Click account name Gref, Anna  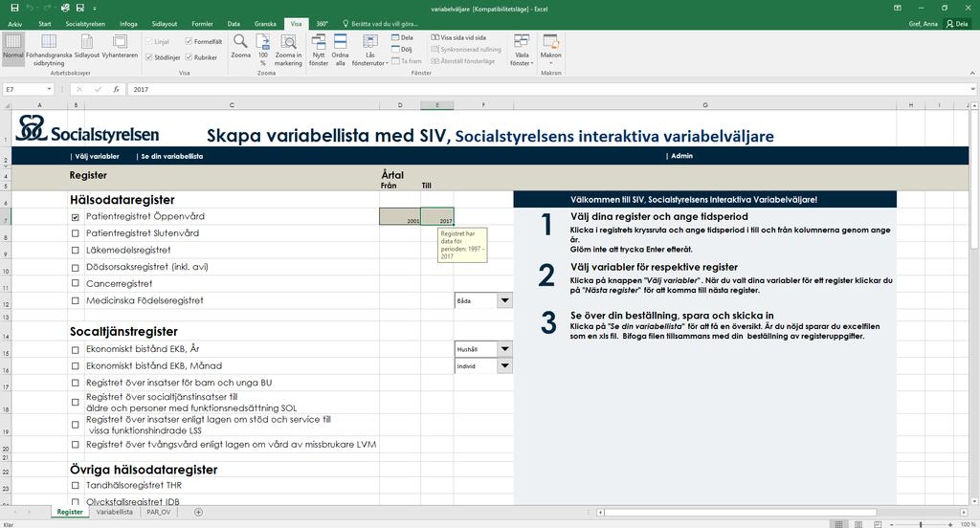pyautogui.click(x=924, y=24)
